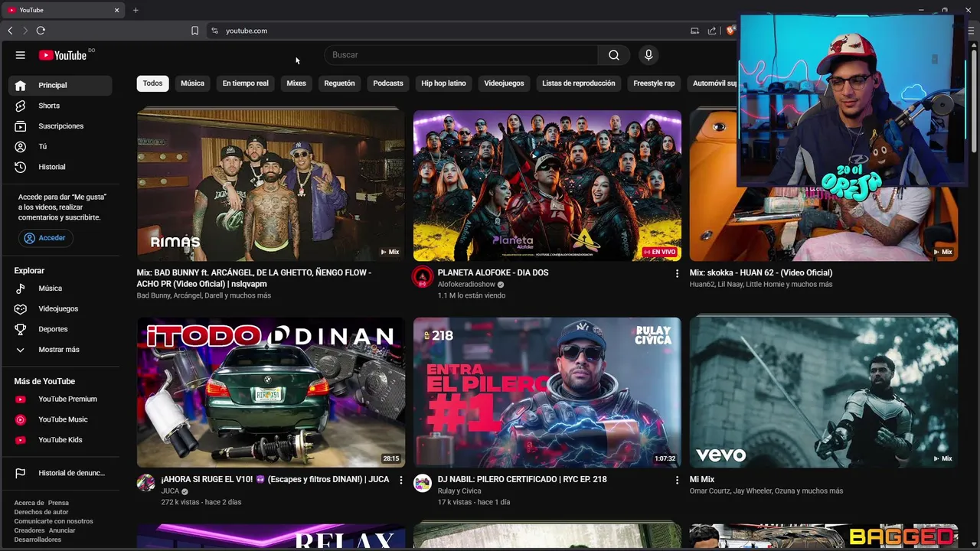Image resolution: width=980 pixels, height=551 pixels.
Task: Open the Acerca de link
Action: 29,503
